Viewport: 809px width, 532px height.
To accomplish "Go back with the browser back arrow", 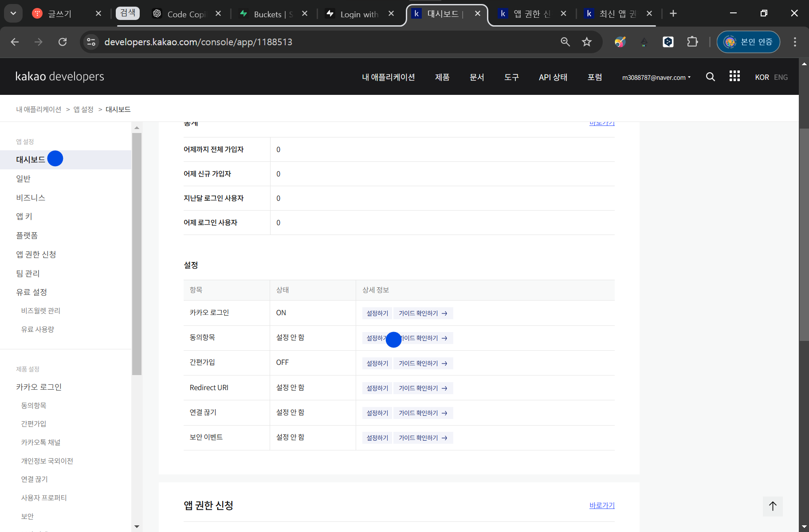I will tap(15, 42).
